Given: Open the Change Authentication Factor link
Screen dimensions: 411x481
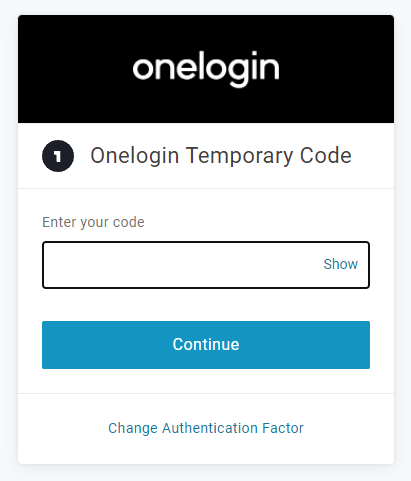Looking at the screenshot, I should pos(206,428).
